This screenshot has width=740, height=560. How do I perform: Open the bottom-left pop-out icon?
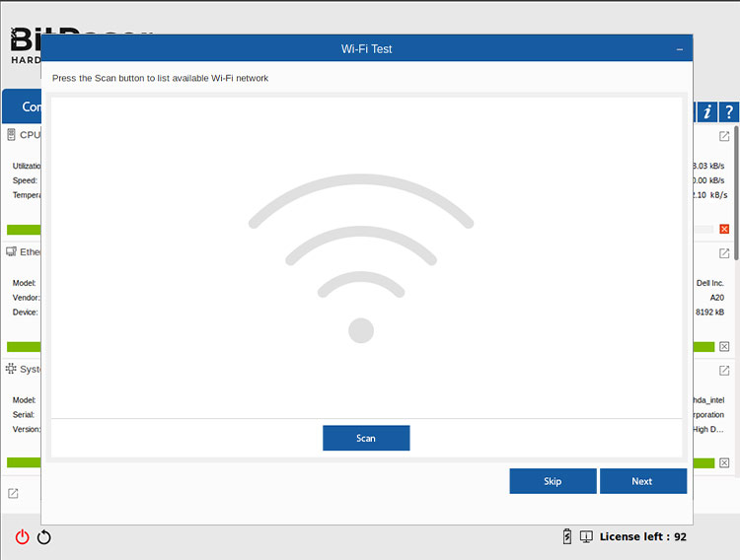pos(13,493)
